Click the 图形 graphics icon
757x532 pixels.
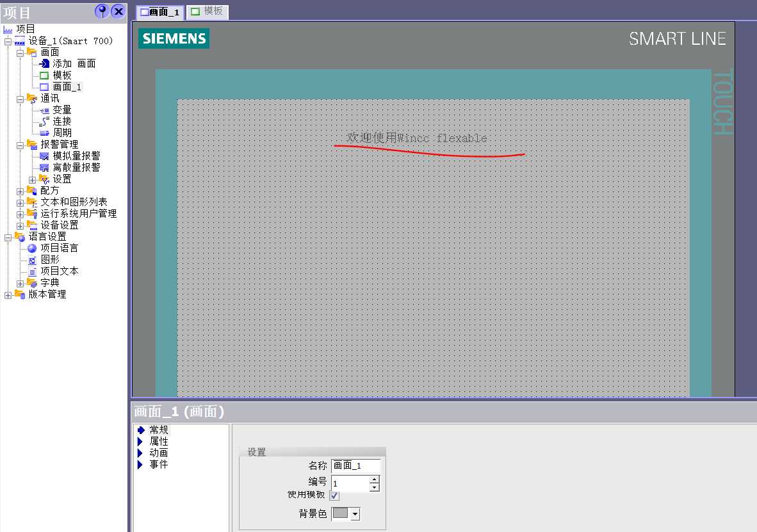click(x=33, y=260)
